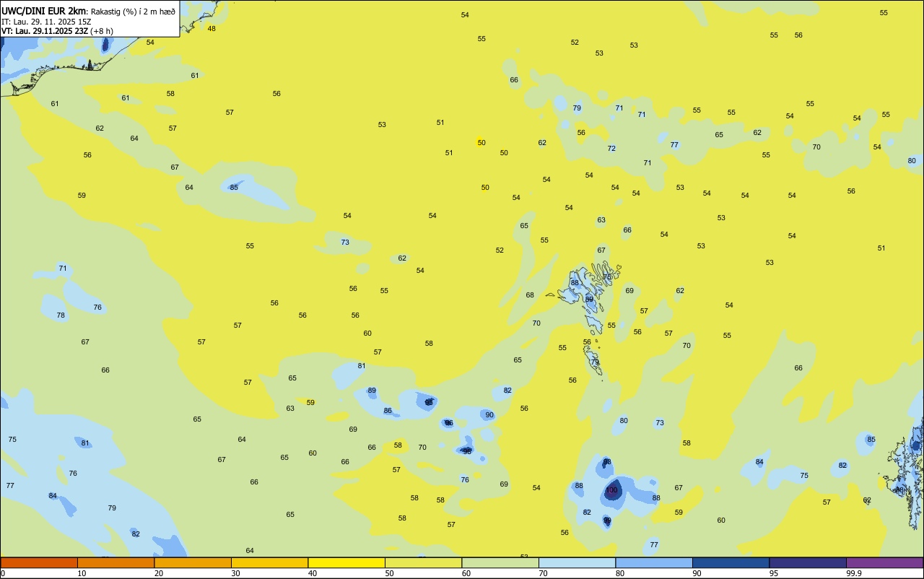Select the humidity value 68 on the map

[x=530, y=295]
